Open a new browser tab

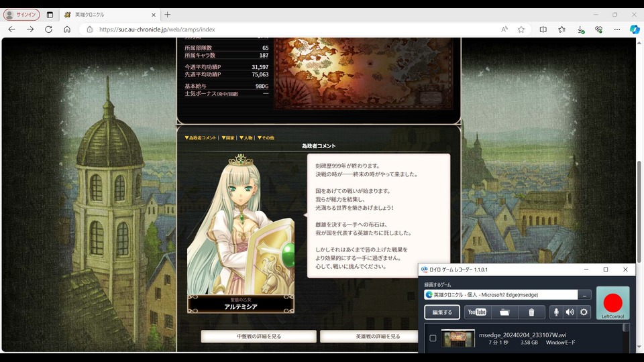pyautogui.click(x=168, y=15)
